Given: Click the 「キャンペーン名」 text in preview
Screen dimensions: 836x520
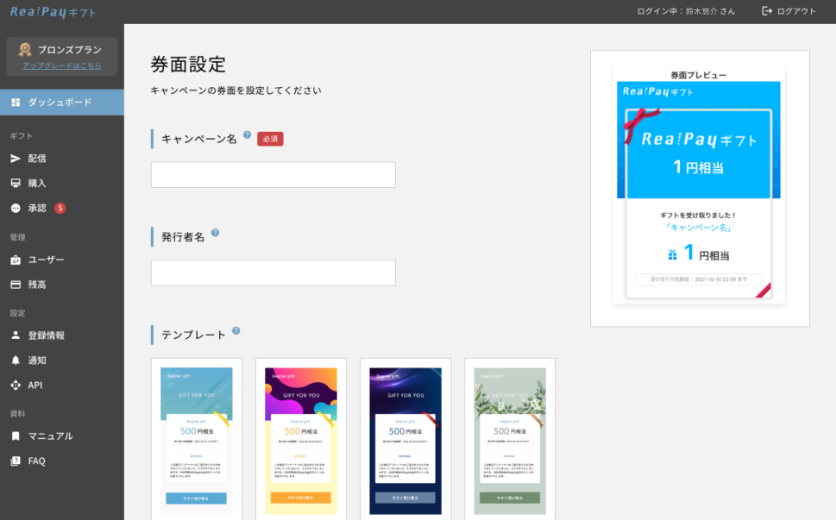Looking at the screenshot, I should 698,227.
